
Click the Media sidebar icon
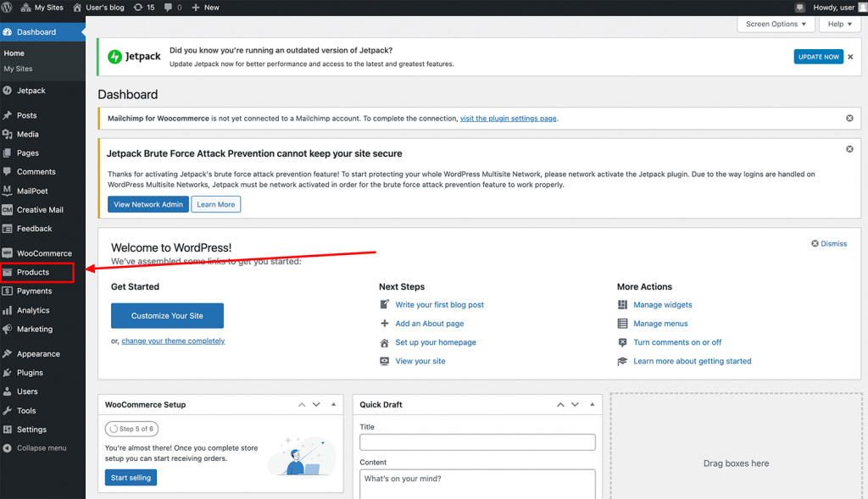7,134
